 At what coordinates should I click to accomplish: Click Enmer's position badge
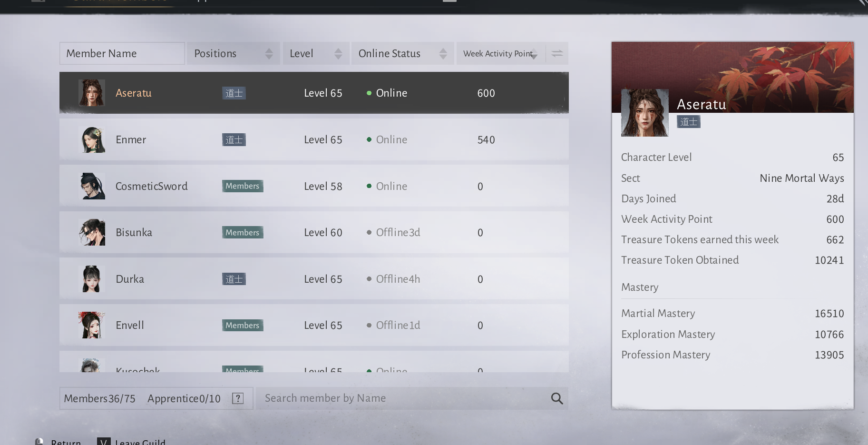pos(234,140)
